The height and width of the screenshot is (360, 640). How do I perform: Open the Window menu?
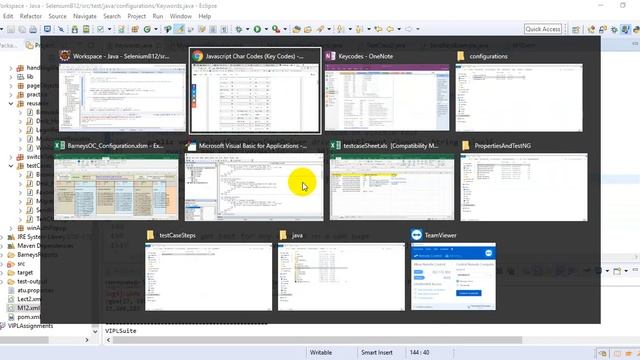coord(181,16)
